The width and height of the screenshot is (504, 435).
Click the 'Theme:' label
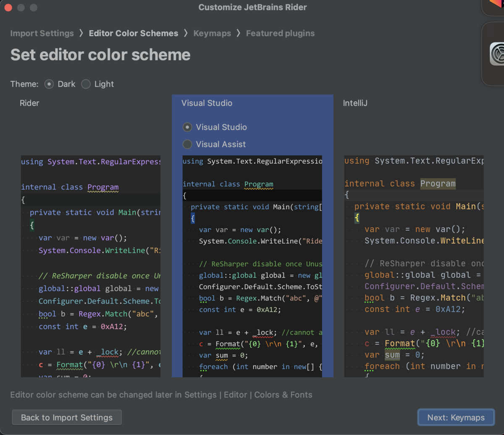tap(24, 84)
